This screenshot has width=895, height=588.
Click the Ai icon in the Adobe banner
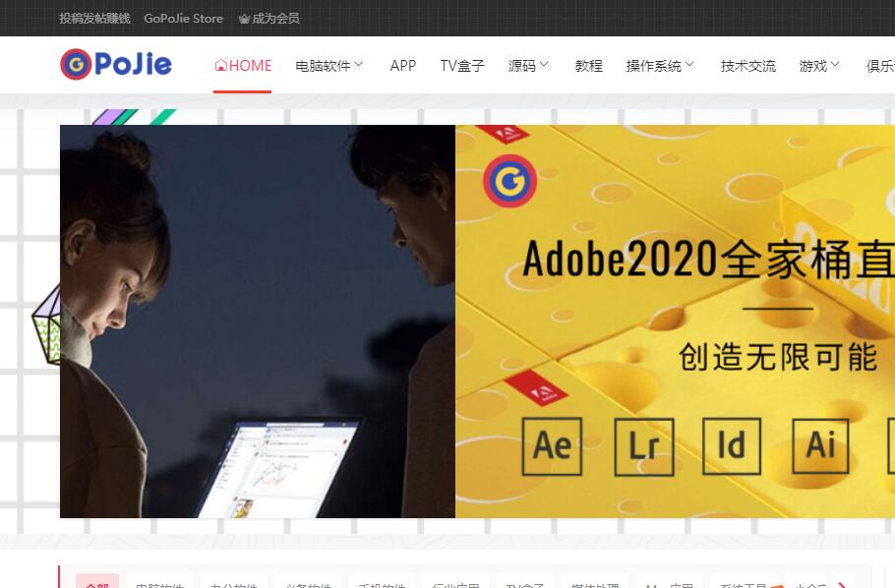click(821, 445)
